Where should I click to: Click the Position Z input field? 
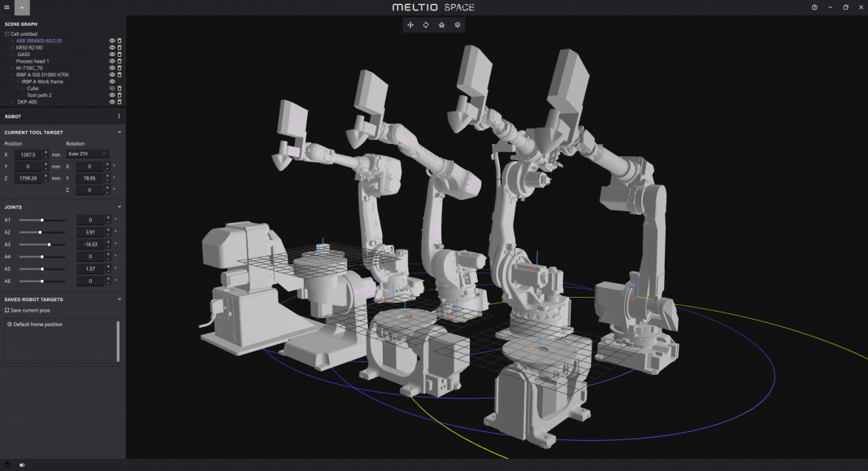tap(28, 178)
